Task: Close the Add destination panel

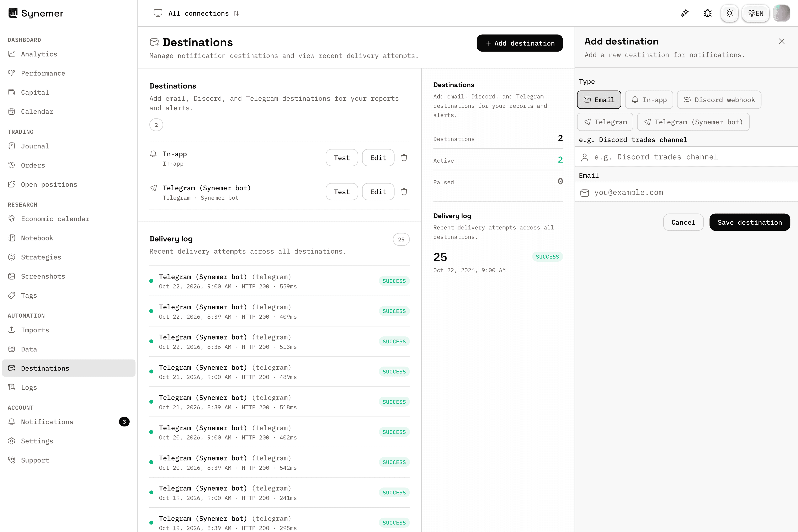Action: pos(781,41)
